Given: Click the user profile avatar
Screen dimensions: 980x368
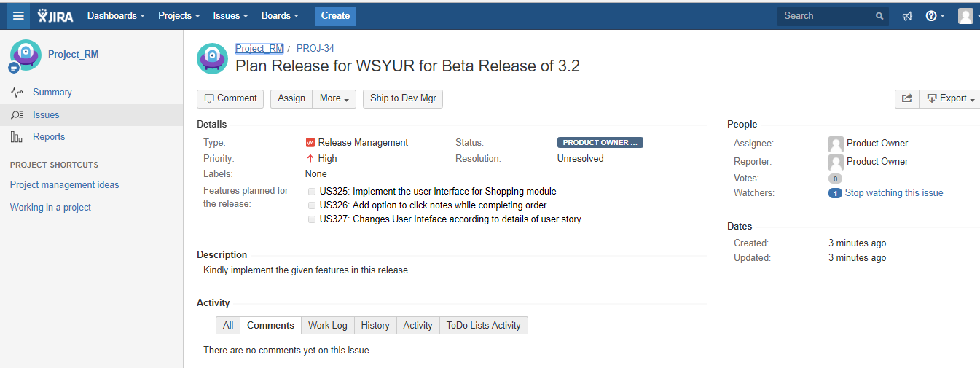Looking at the screenshot, I should pos(965,16).
